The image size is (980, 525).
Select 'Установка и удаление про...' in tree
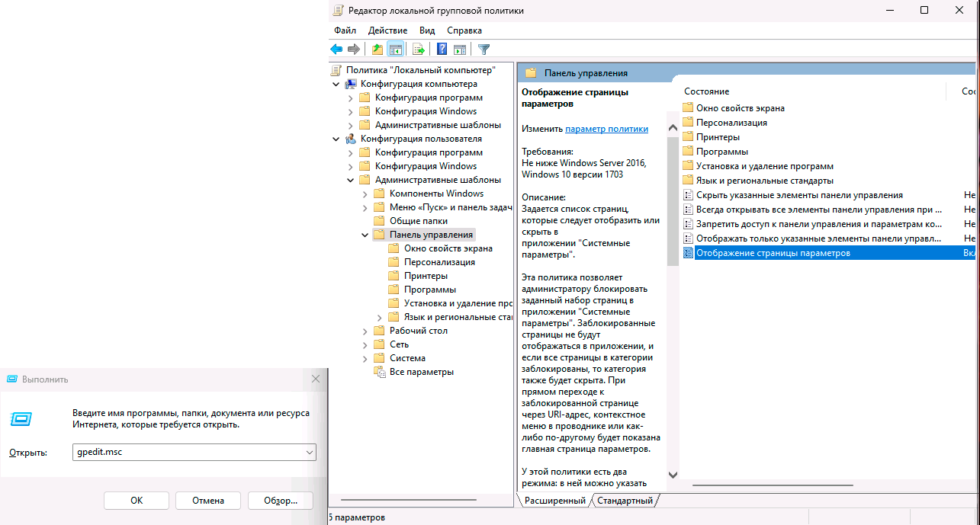tap(458, 303)
